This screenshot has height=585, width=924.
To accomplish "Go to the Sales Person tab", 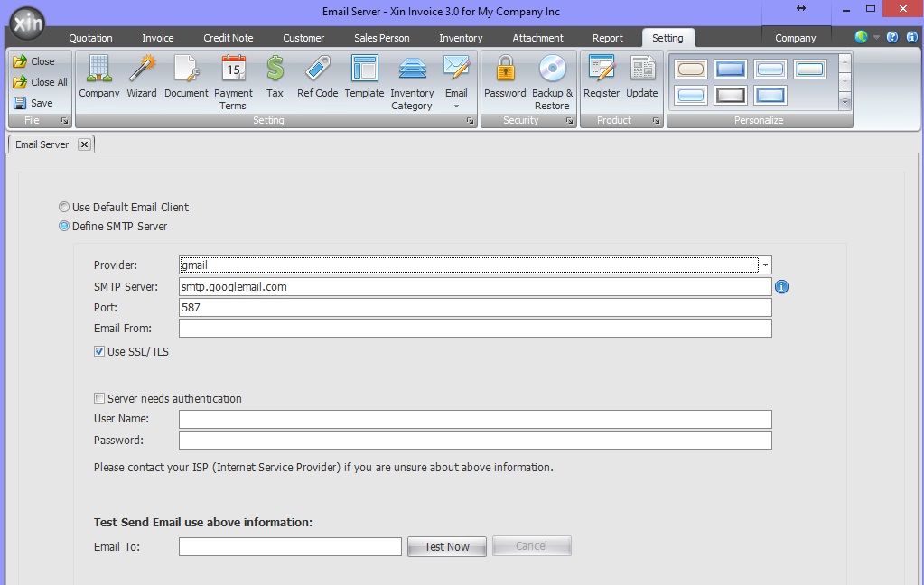I will [381, 38].
